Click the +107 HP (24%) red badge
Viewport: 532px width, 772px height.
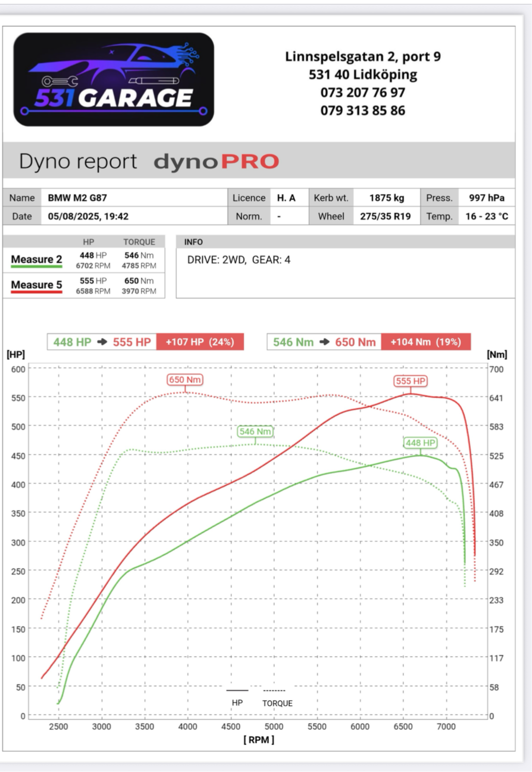[x=200, y=342]
